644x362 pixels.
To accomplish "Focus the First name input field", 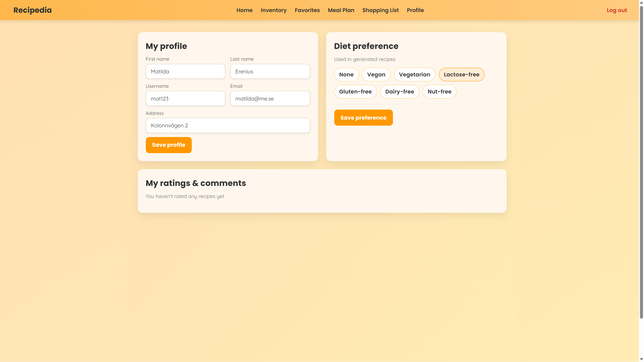I will coord(185,71).
